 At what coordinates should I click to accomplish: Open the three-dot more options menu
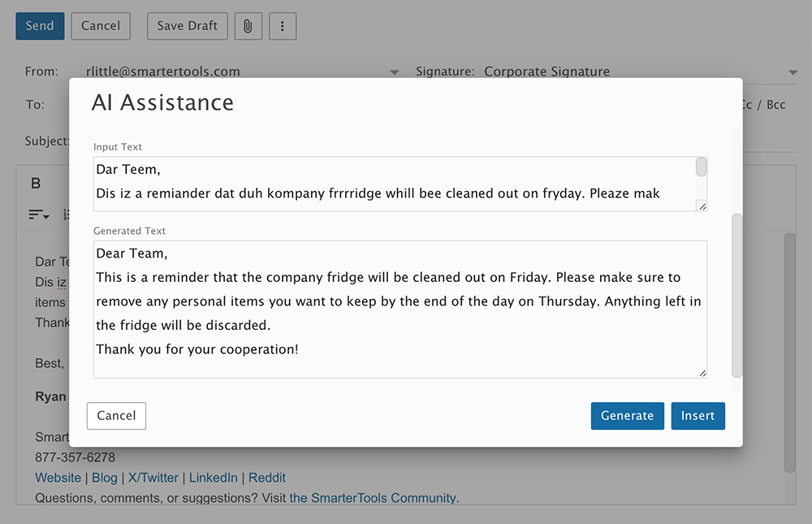(283, 26)
